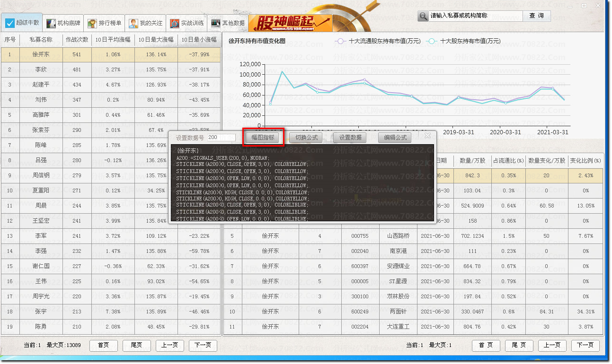Click the 机构底牌 tab icon
This screenshot has width=612, height=364.
pyautogui.click(x=51, y=23)
